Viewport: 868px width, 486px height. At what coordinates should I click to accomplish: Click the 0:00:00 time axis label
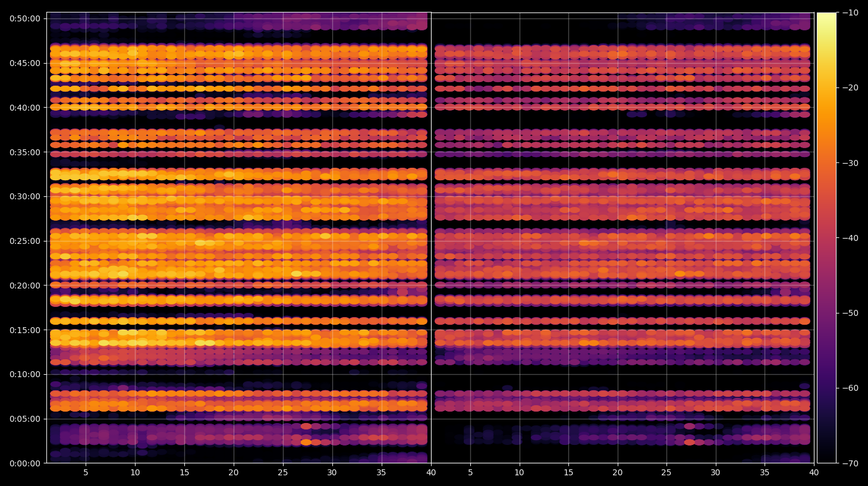25,463
